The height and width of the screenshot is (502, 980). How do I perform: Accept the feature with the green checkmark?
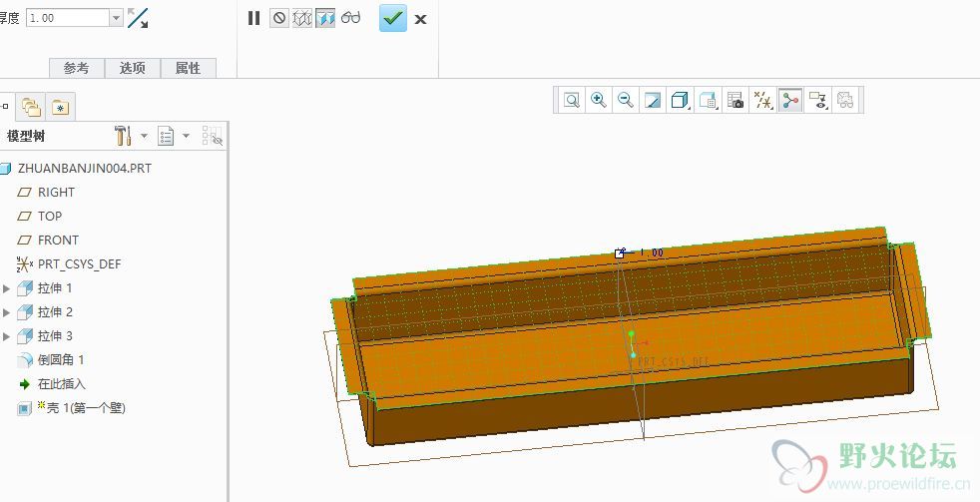click(x=393, y=18)
